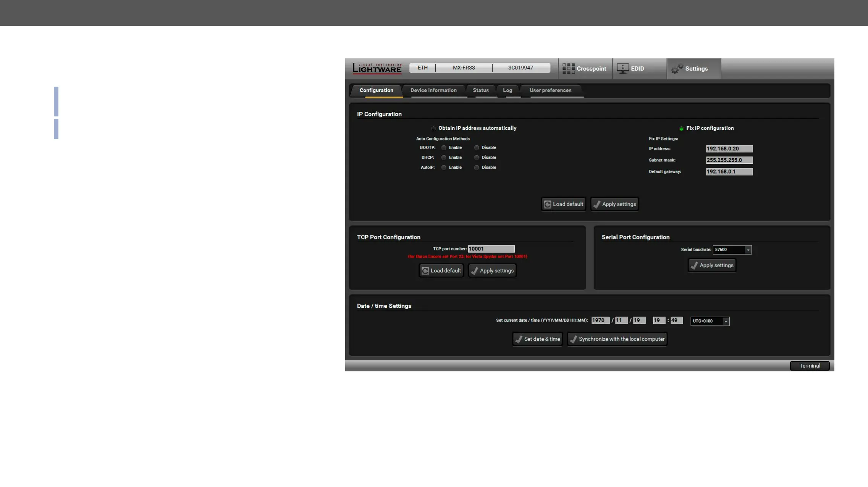This screenshot has width=868, height=487.
Task: Expand the UTC+0100 timezone dropdown
Action: 726,321
